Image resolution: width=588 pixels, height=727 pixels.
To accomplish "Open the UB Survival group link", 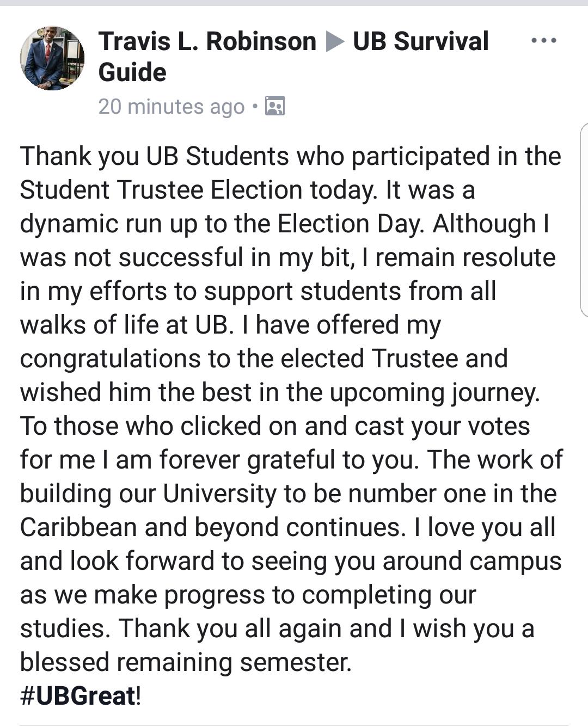I will pyautogui.click(x=421, y=41).
